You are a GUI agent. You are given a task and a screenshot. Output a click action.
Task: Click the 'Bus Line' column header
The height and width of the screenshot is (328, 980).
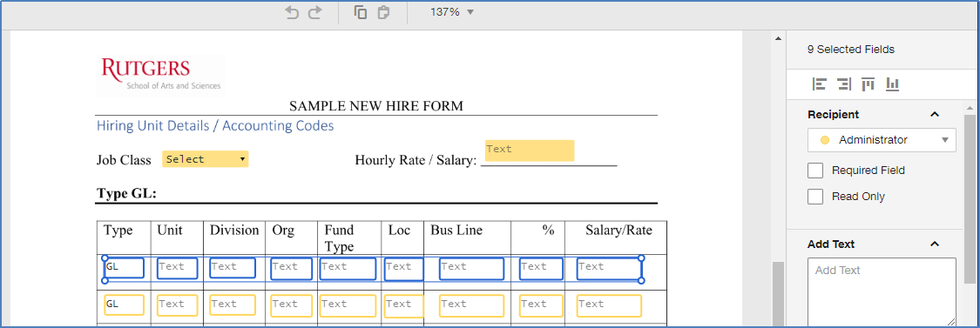coord(456,231)
